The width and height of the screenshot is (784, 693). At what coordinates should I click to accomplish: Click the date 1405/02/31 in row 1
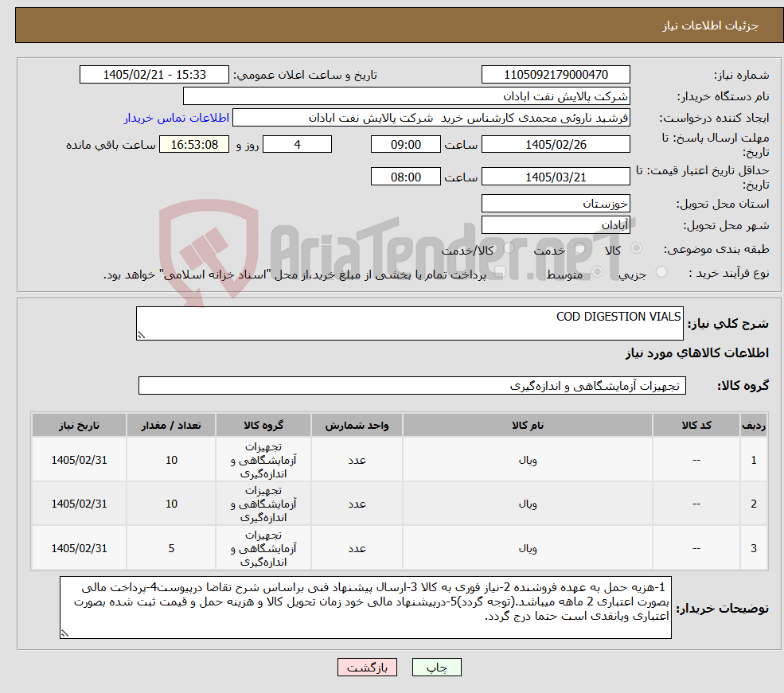click(x=79, y=460)
